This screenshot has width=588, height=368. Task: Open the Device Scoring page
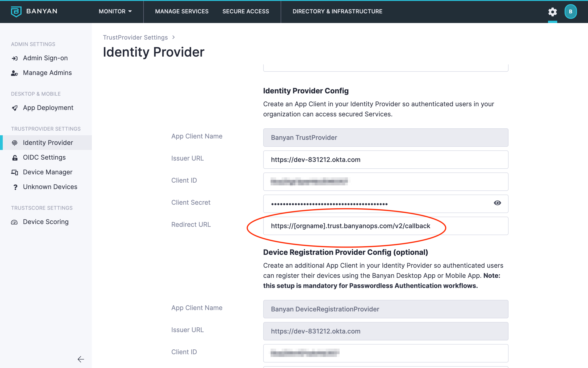(46, 222)
